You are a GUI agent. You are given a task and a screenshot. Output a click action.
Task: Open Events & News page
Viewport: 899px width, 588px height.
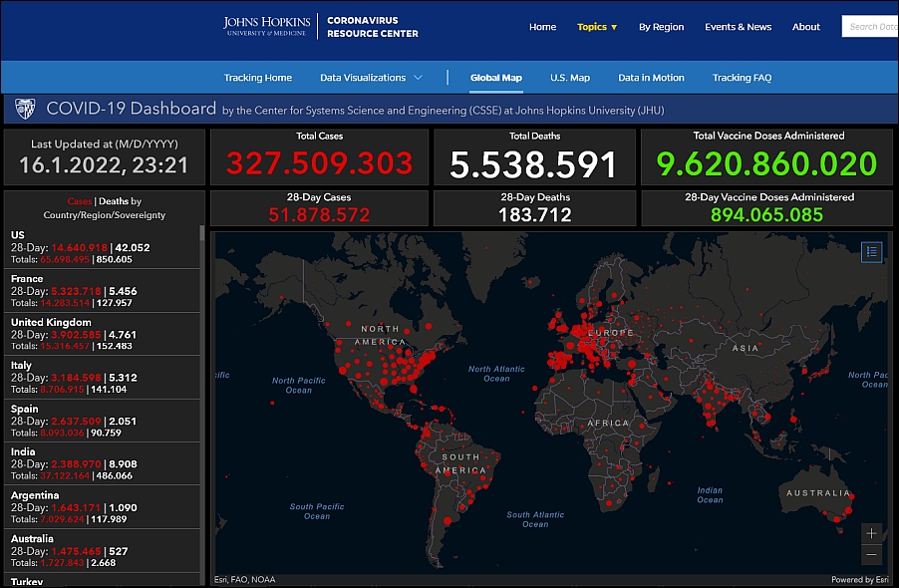pyautogui.click(x=738, y=26)
